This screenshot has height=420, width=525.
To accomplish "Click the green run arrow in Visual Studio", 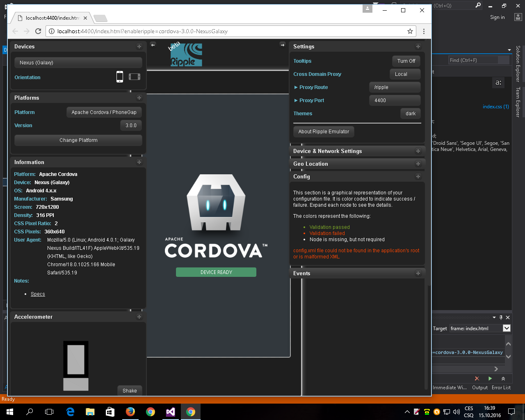I will click(x=490, y=379).
